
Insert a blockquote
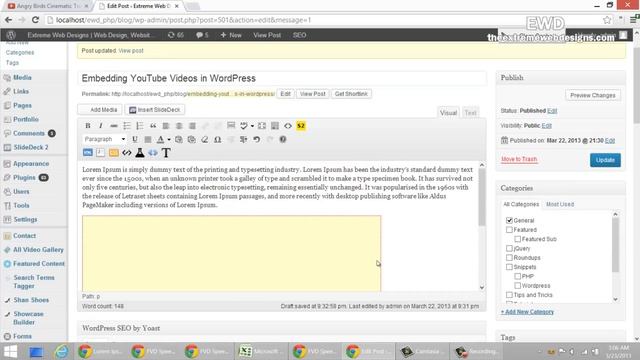(x=153, y=126)
